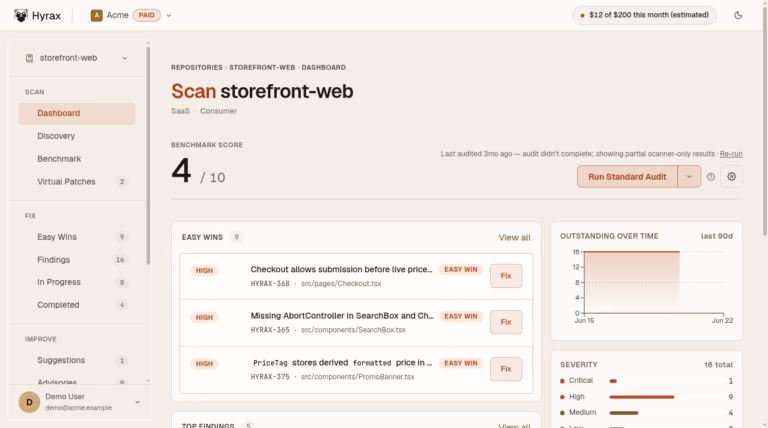Click Medium severity bar

point(624,413)
